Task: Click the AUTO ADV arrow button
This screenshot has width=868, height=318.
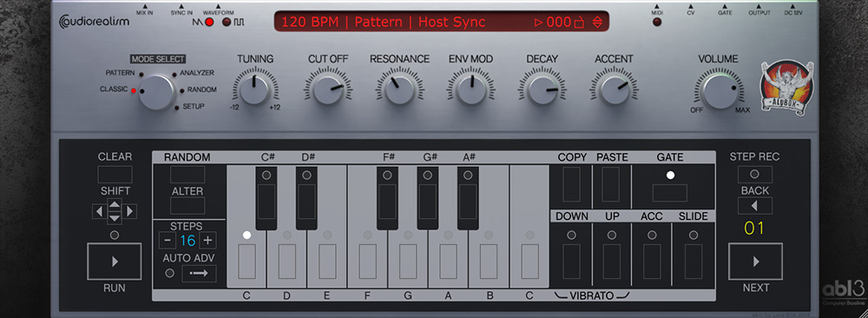Action: tap(199, 273)
